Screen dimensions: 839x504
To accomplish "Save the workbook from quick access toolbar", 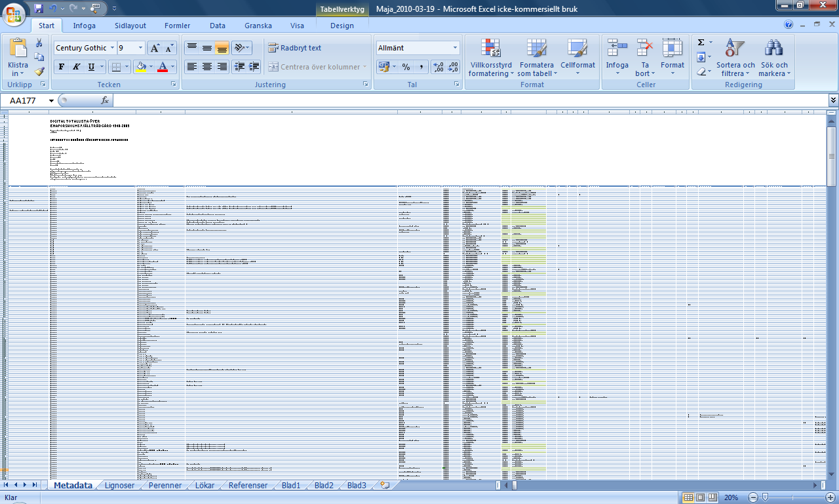I will (39, 9).
